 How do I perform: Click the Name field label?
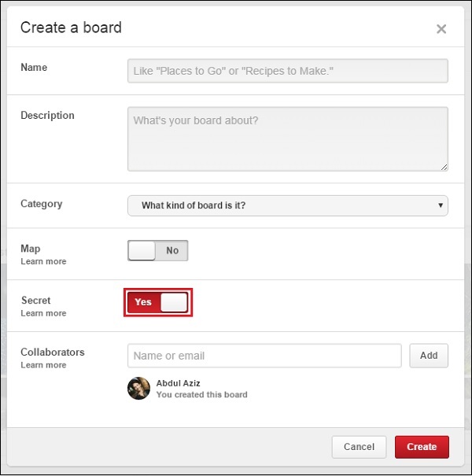point(34,68)
